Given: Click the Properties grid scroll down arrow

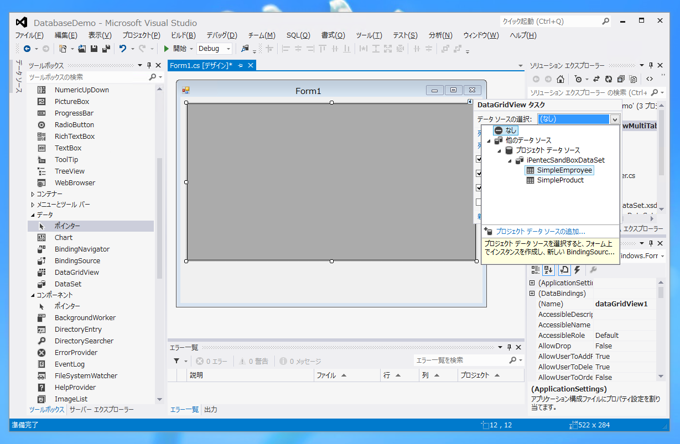Looking at the screenshot, I should click(661, 376).
